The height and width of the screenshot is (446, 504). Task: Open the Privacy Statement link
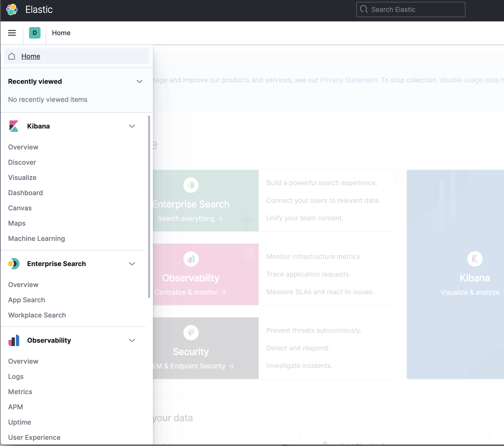348,80
